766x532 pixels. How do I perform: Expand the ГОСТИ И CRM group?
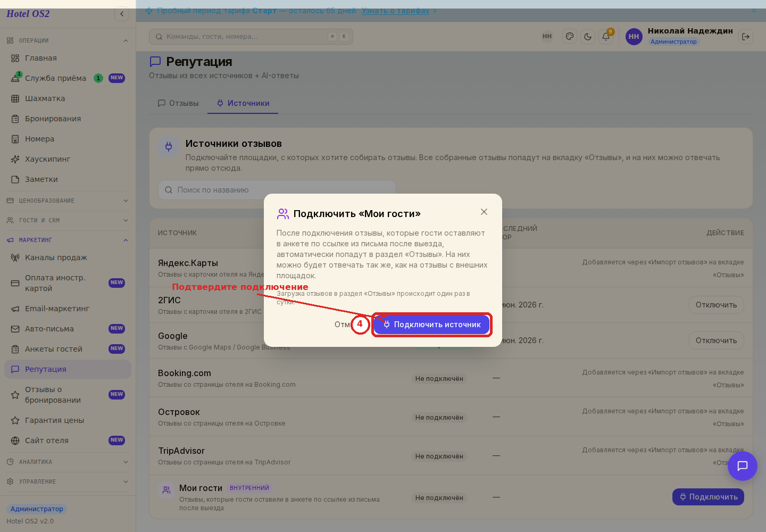(x=68, y=220)
